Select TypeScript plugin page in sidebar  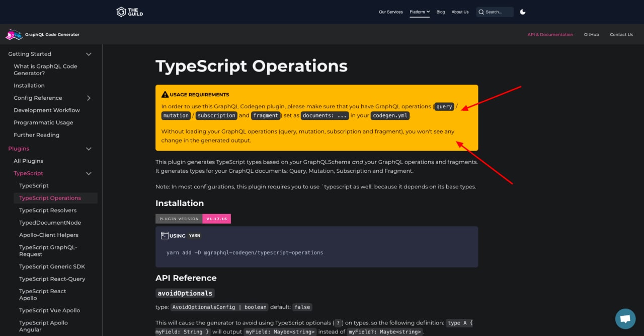pyautogui.click(x=34, y=186)
